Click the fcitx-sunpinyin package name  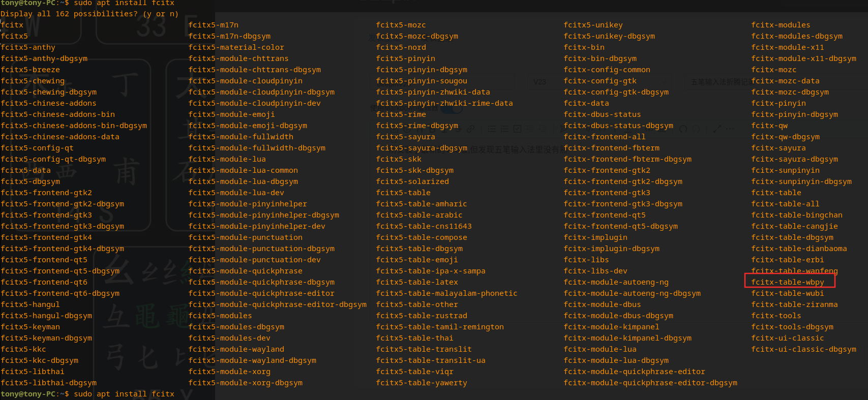(785, 170)
